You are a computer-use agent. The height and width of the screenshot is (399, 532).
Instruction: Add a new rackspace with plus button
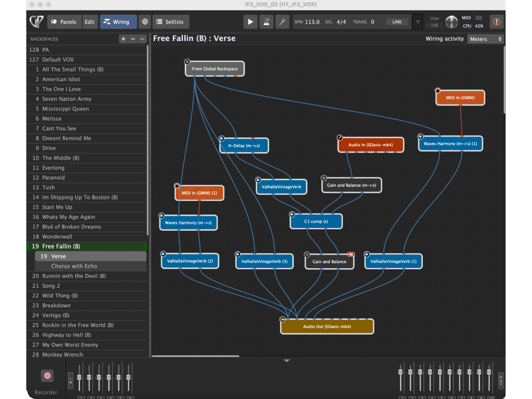(123, 39)
